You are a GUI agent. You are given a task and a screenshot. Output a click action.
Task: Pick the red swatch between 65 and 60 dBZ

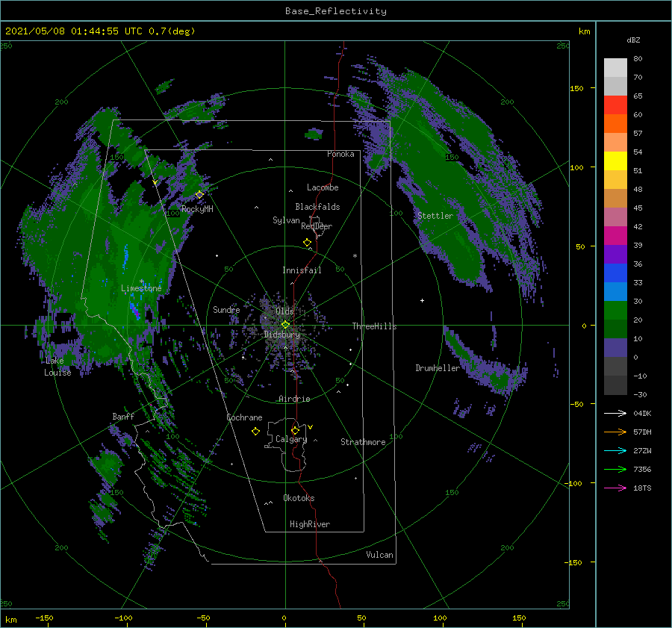pyautogui.click(x=615, y=105)
